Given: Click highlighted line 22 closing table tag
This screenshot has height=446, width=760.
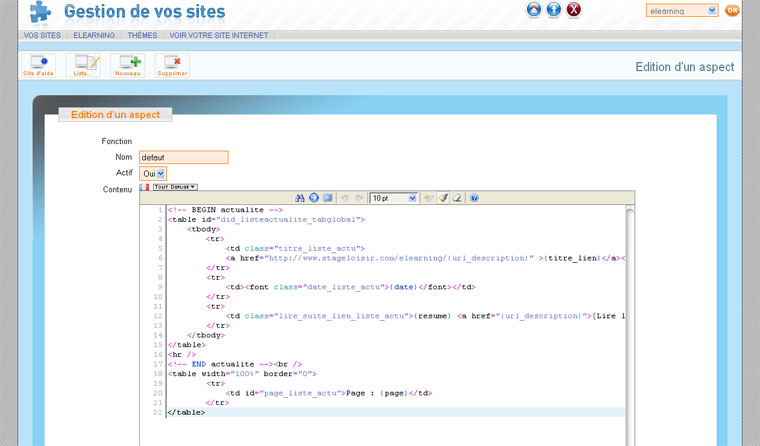Looking at the screenshot, I should pyautogui.click(x=396, y=412).
